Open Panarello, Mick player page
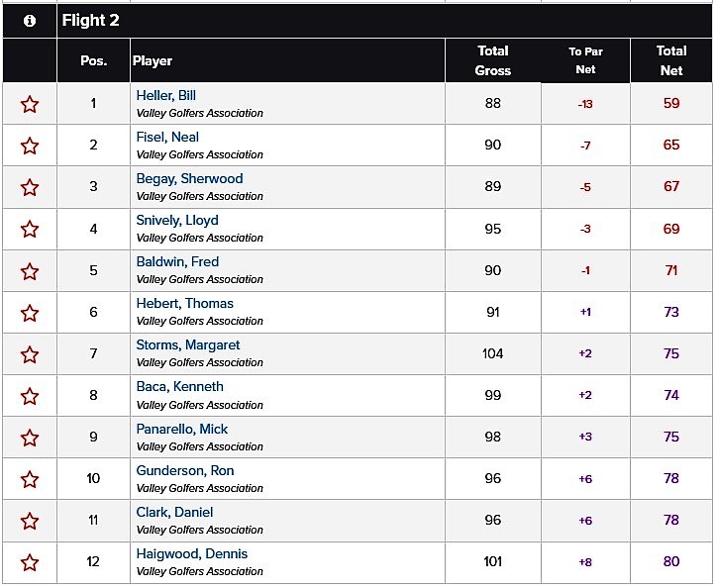 pyautogui.click(x=182, y=429)
